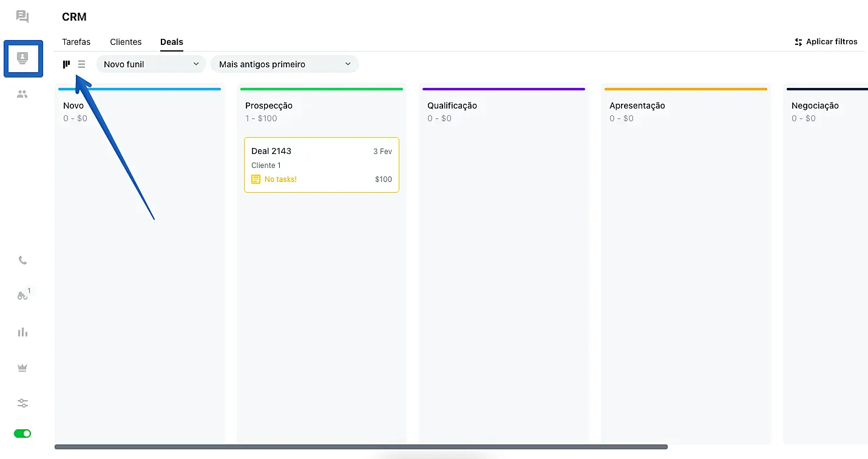Open the tracking section with notification badge
The height and width of the screenshot is (459, 868).
tap(22, 295)
